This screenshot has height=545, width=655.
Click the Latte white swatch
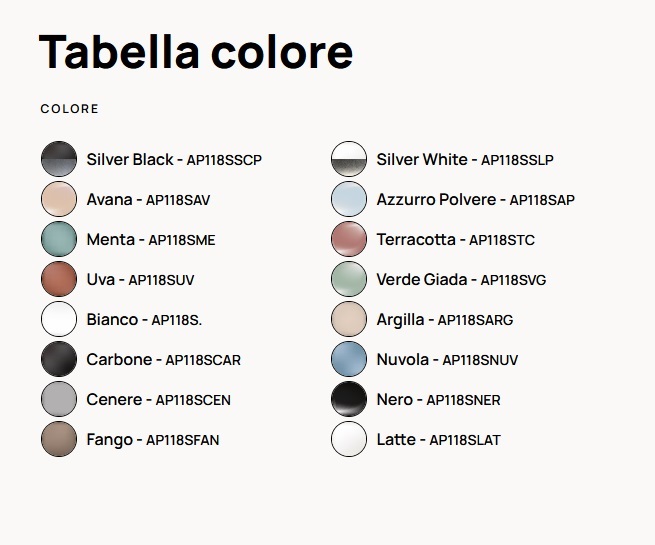pyautogui.click(x=349, y=439)
